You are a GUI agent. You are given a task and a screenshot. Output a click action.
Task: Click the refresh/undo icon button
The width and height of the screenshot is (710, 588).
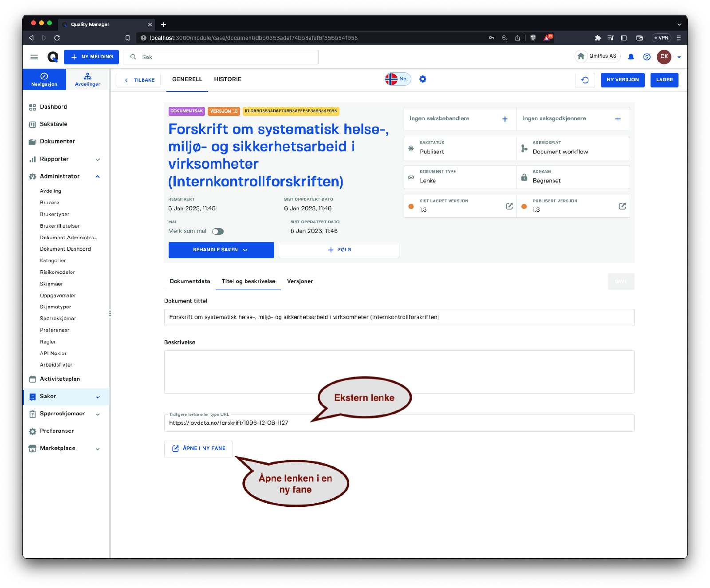(585, 80)
